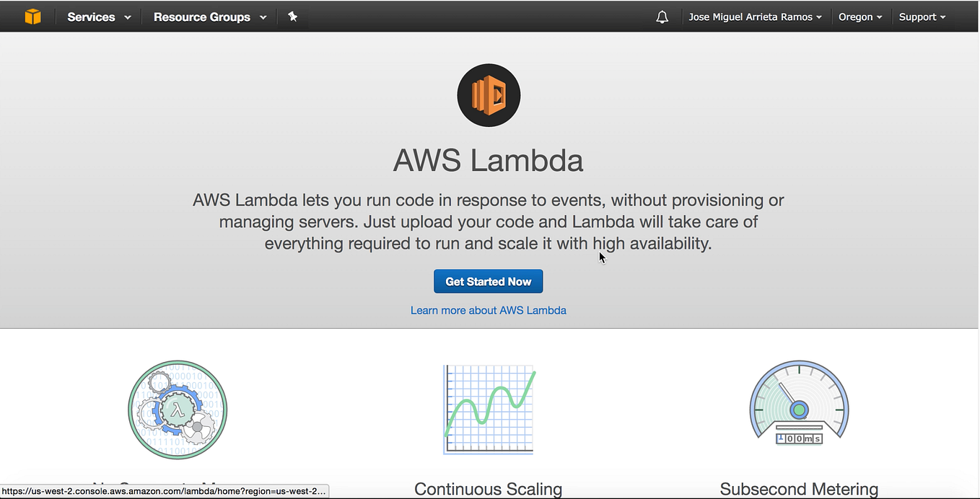
Task: Click the Get Started Now button
Action: pos(488,281)
